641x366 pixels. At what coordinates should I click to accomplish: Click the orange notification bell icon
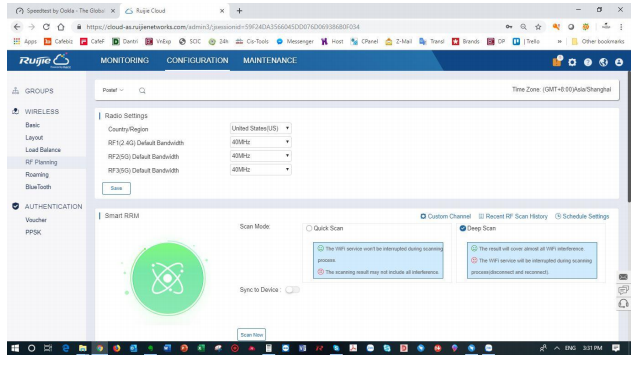point(557,61)
